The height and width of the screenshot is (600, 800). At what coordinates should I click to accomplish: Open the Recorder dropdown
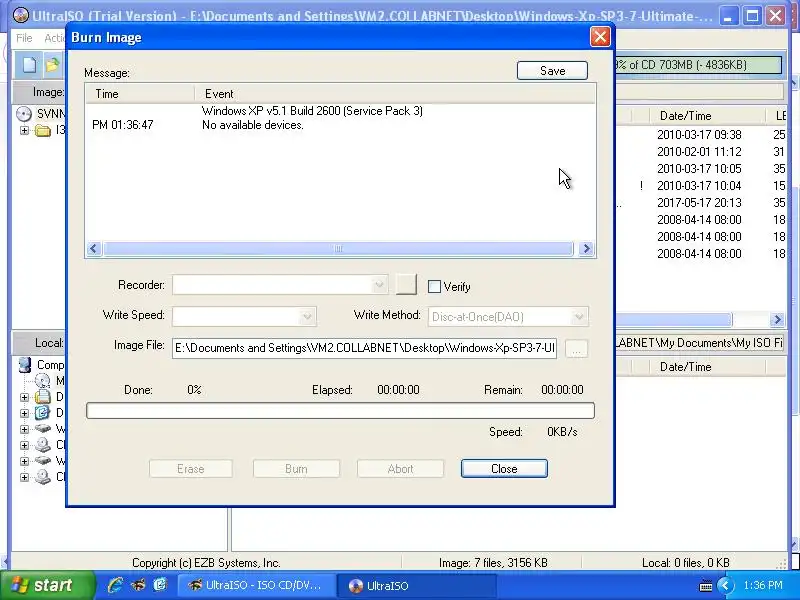pos(379,285)
